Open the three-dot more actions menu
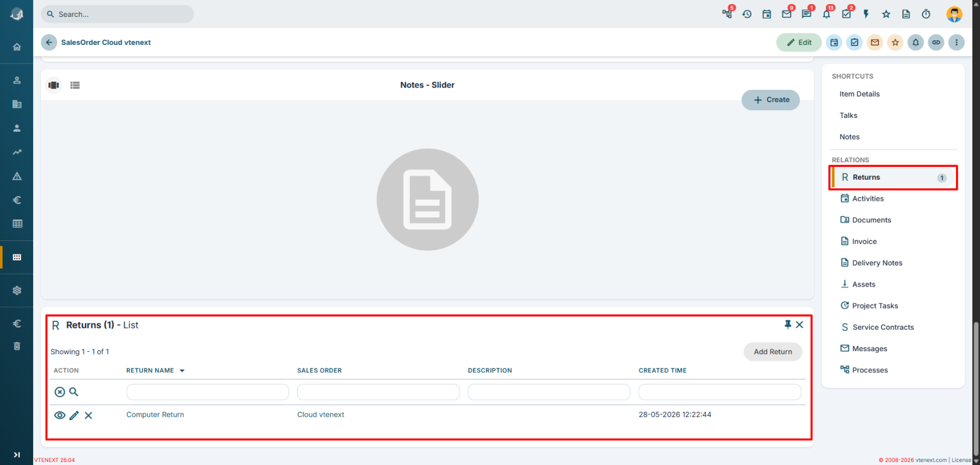980x465 pixels. tap(956, 42)
